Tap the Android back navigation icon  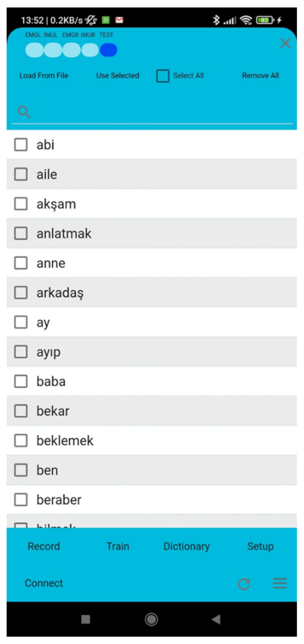pos(216,619)
